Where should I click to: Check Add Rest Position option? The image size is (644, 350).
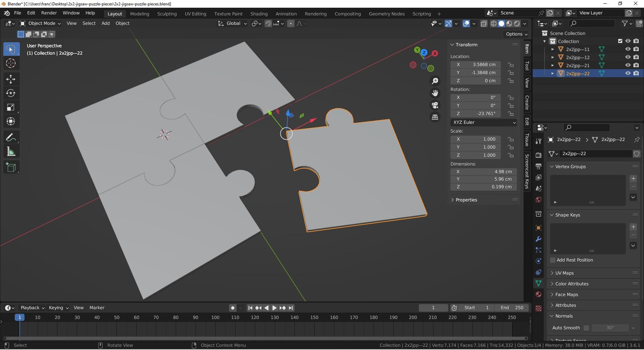pyautogui.click(x=553, y=260)
